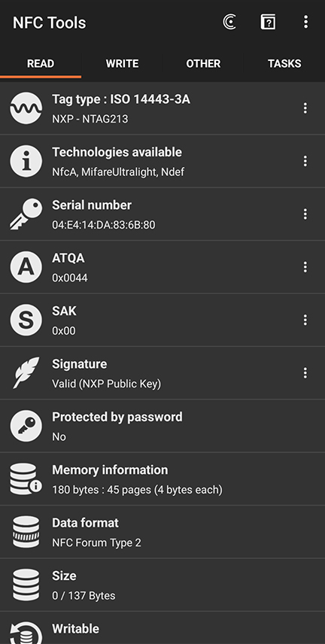Tap the Tag type waveform icon

[x=26, y=108]
